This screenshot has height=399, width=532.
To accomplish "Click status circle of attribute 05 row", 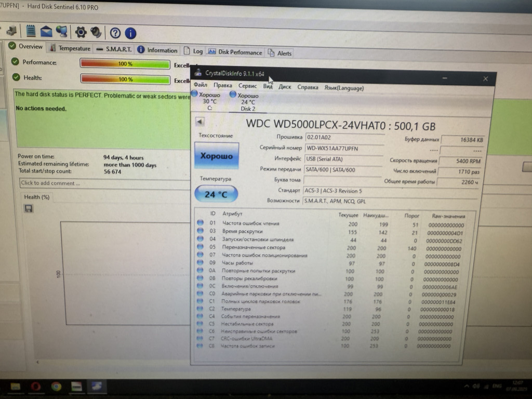I will 200,247.
